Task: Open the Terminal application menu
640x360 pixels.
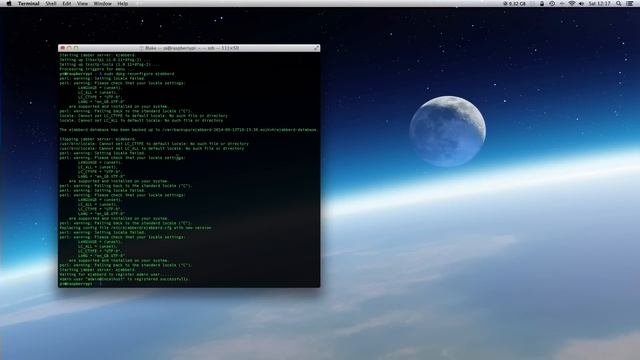Action: pos(29,3)
